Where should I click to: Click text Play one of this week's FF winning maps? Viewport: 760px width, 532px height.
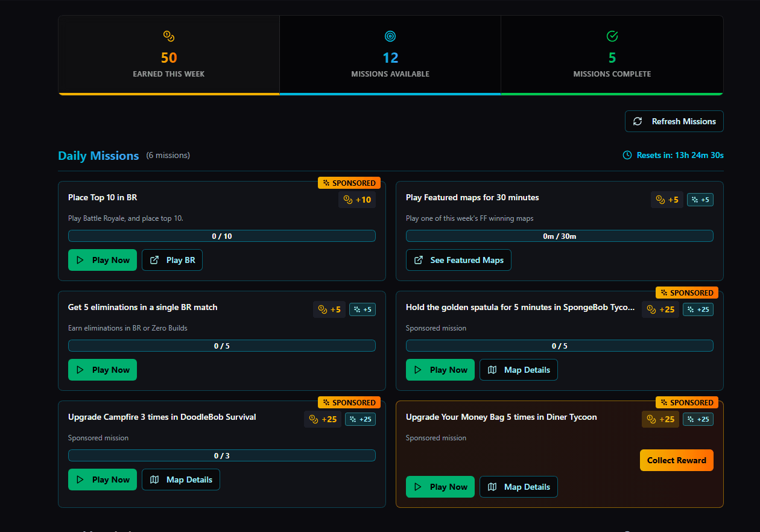pyautogui.click(x=470, y=218)
